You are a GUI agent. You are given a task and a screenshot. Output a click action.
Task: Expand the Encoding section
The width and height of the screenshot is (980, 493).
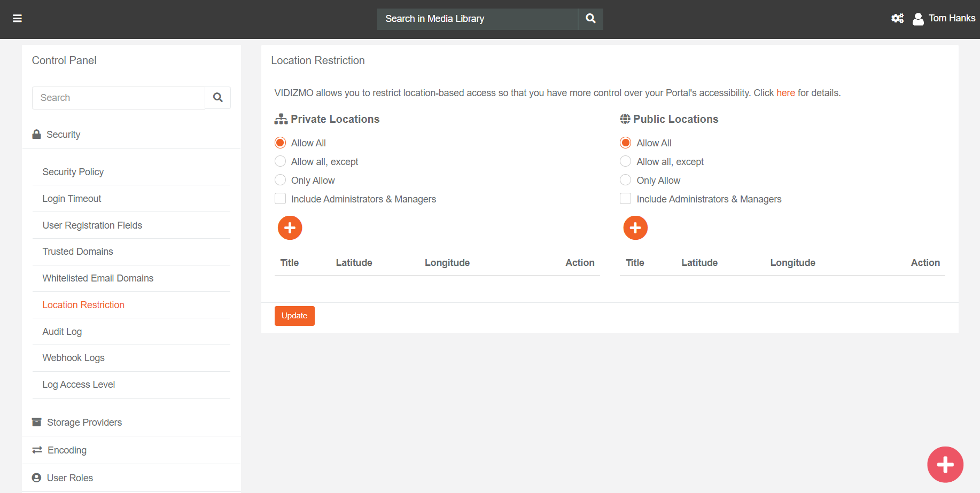click(x=67, y=450)
